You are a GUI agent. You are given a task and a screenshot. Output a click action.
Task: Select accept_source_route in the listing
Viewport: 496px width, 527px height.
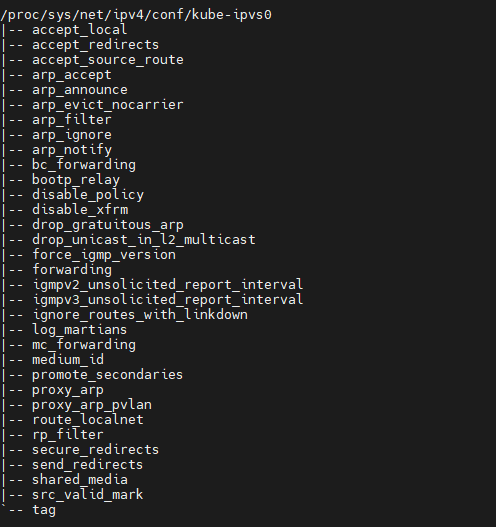[x=108, y=60]
